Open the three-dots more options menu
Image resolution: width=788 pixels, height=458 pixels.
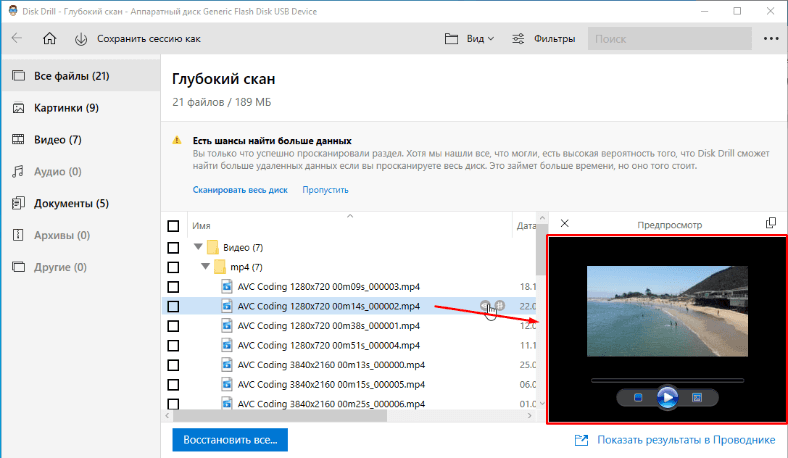(x=770, y=39)
